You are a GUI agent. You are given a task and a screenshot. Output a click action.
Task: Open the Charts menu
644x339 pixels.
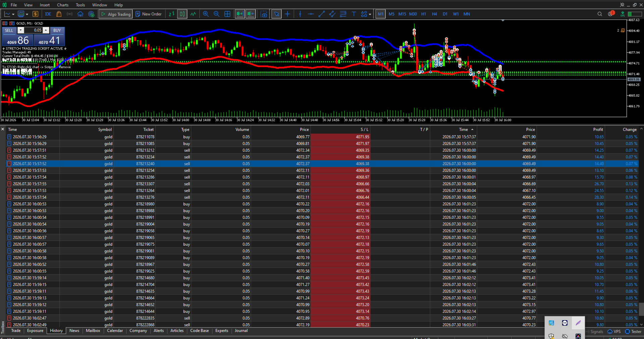pos(63,5)
